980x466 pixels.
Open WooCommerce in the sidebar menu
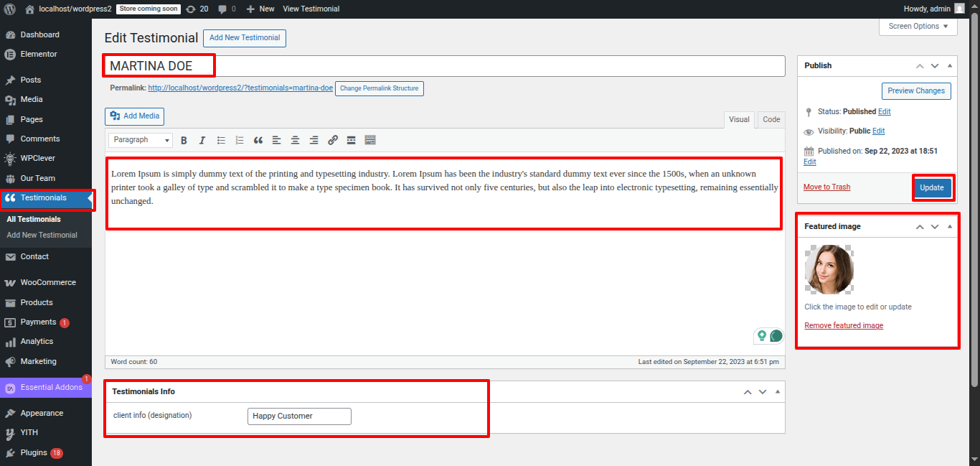[x=47, y=283]
